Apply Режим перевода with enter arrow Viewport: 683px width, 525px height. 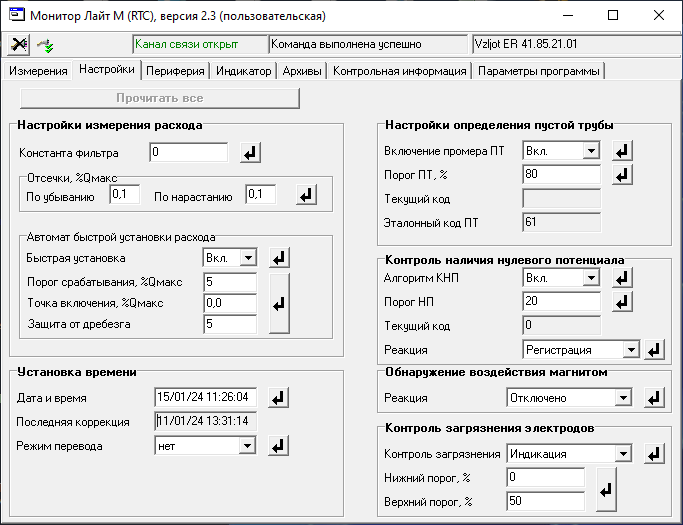[x=278, y=446]
